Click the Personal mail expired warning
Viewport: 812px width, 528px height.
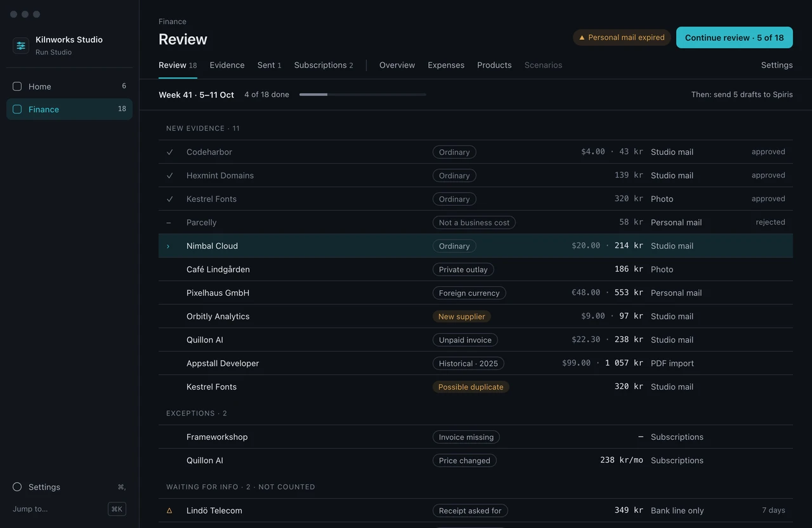click(622, 37)
